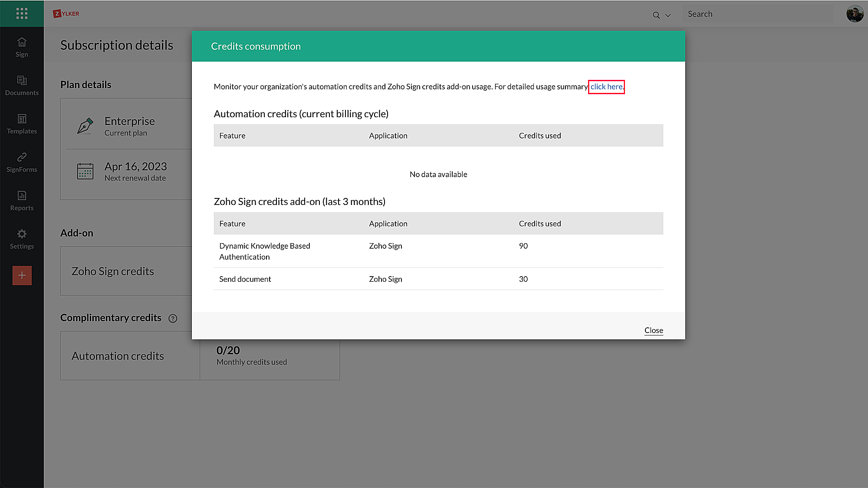The width and height of the screenshot is (868, 488).
Task: Click the search magnifier icon
Action: [656, 15]
